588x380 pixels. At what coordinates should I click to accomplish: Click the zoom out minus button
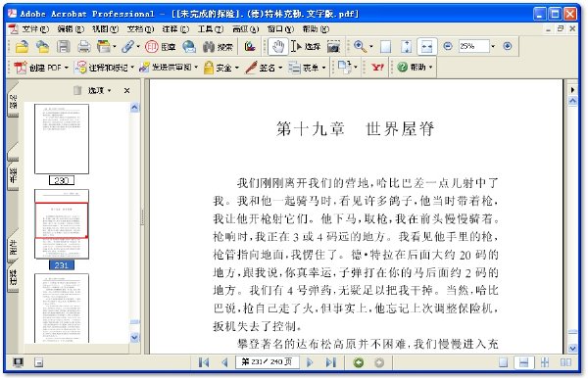pos(448,46)
